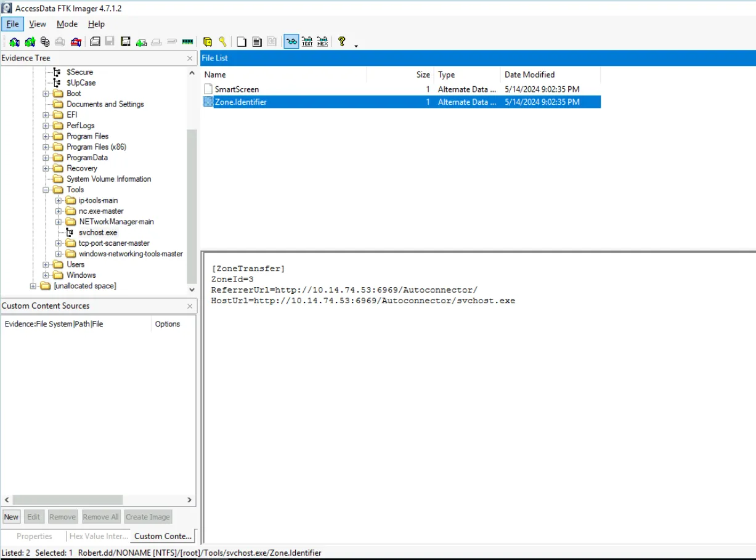Close the Evidence Tree panel
The image size is (756, 560).
(190, 58)
